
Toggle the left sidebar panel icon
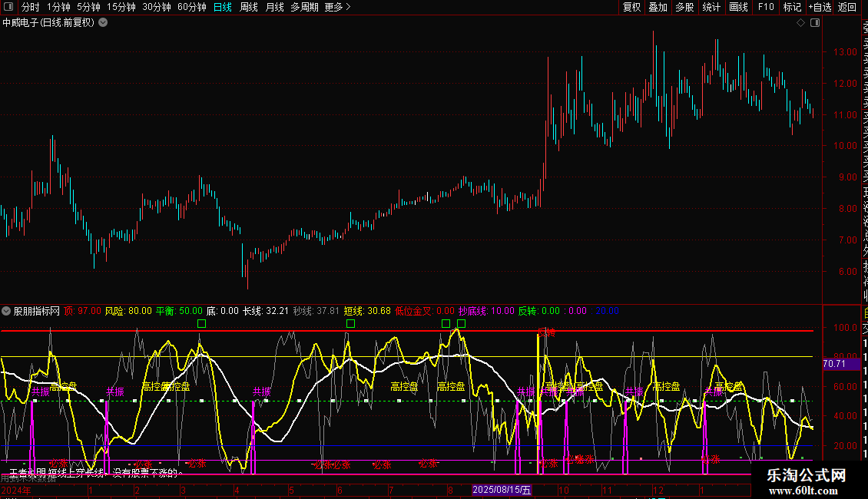[x=8, y=7]
